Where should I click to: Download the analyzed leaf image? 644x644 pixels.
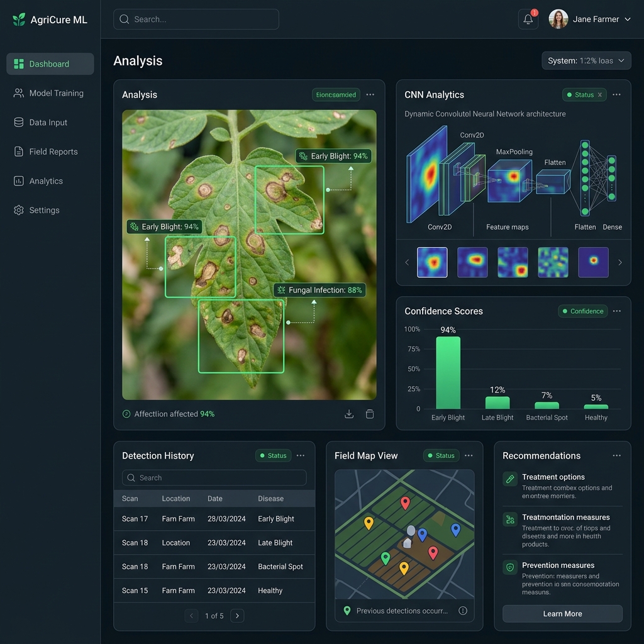tap(349, 414)
